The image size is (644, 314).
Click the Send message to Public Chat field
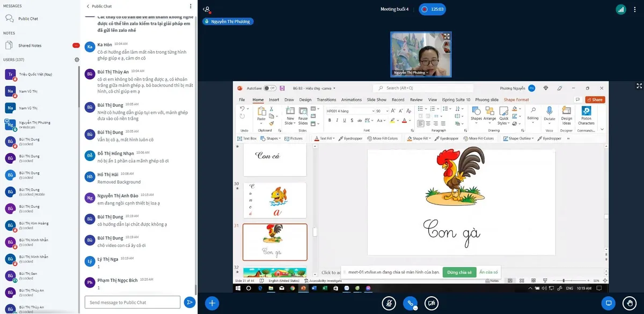[x=132, y=302]
